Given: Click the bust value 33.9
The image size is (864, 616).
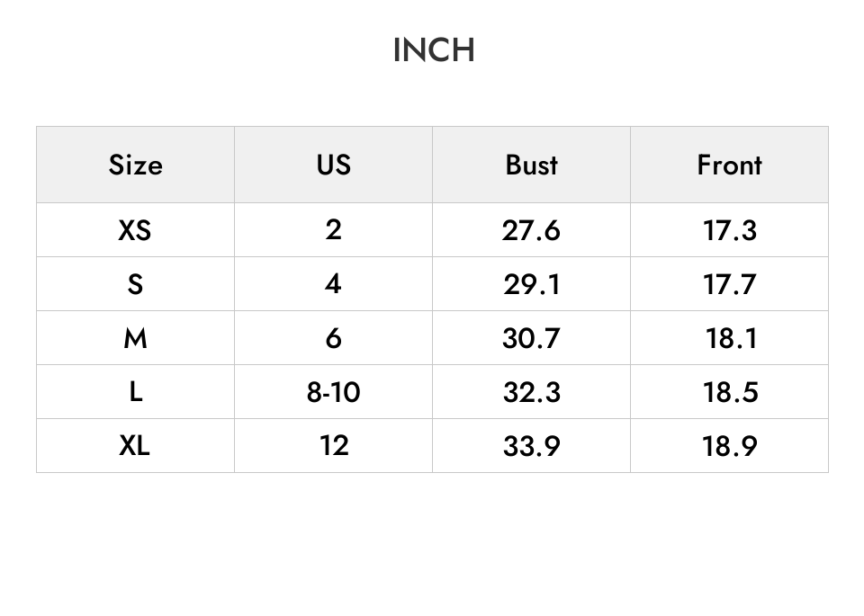Looking at the screenshot, I should pos(531,445).
